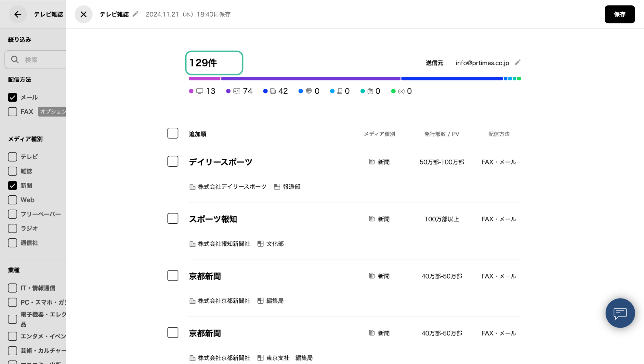Viewport: 644px width, 364px height.
Task: Click the back label テレビ雑誌 in sidebar header
Action: coord(48,14)
